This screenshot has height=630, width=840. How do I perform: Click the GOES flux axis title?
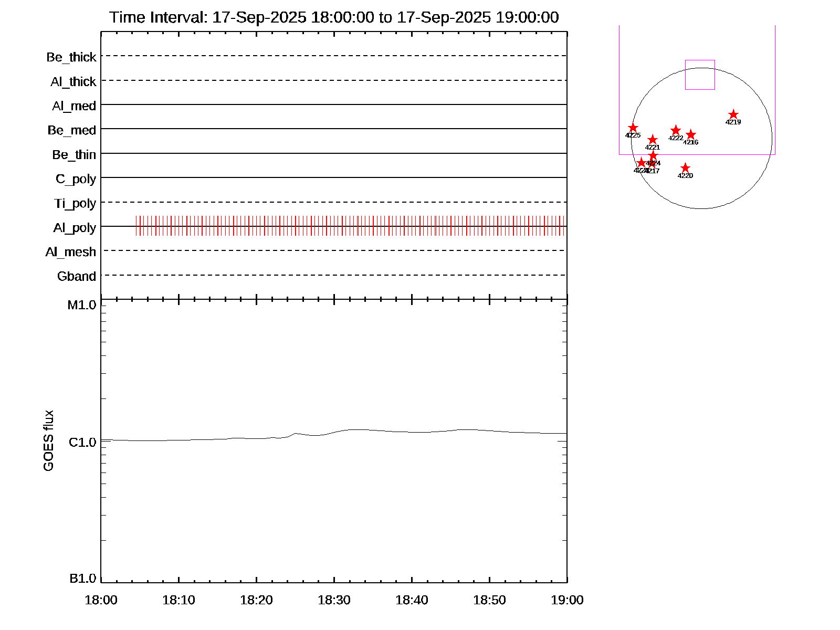[48, 440]
